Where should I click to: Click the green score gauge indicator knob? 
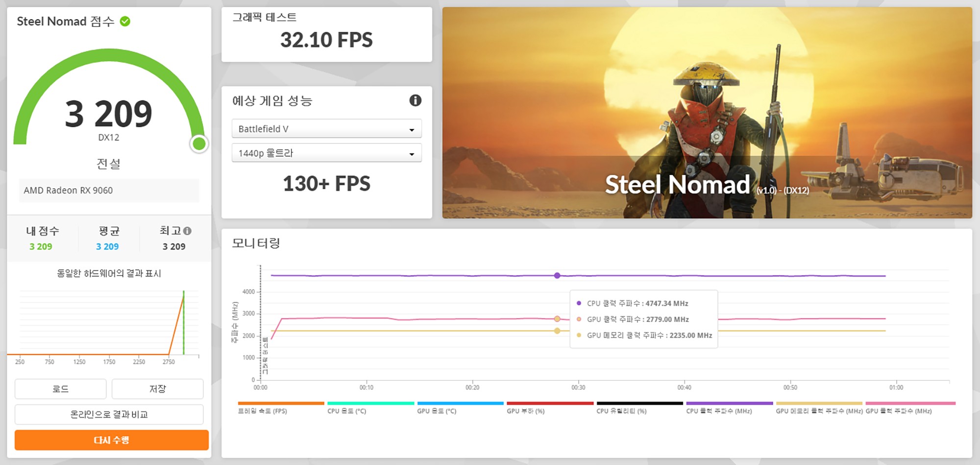[199, 144]
